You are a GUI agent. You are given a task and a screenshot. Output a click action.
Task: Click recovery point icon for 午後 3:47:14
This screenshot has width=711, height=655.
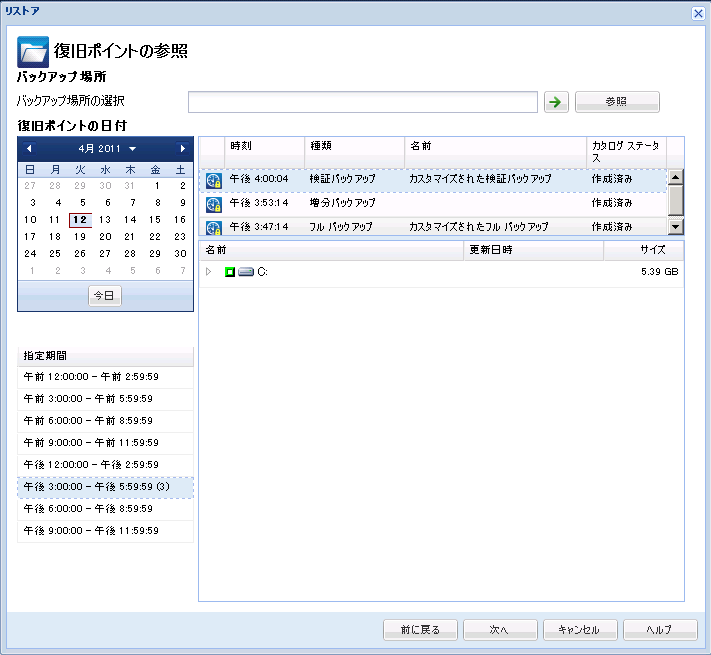click(x=213, y=227)
